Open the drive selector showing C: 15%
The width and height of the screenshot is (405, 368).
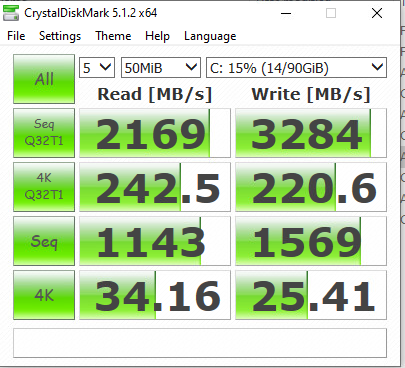pos(296,68)
